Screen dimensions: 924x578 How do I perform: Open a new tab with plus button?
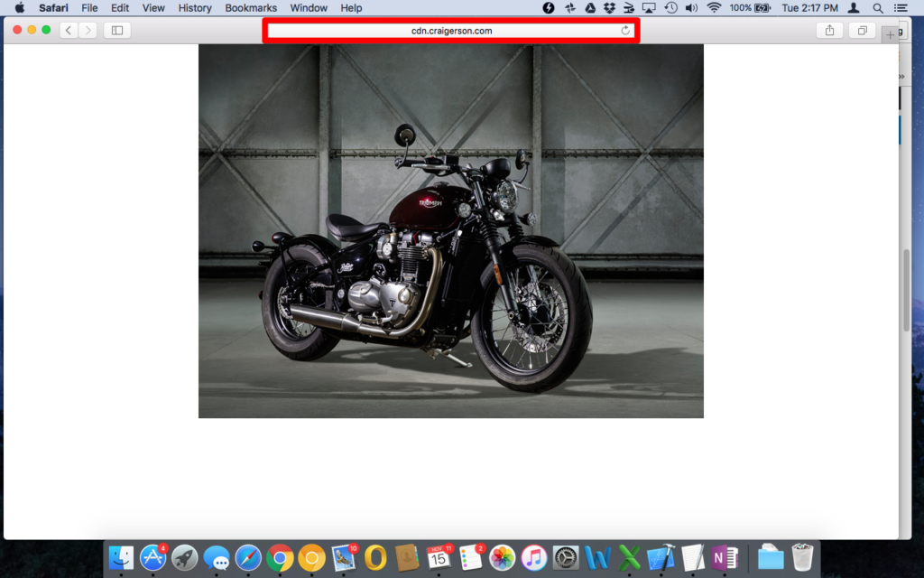pyautogui.click(x=891, y=34)
